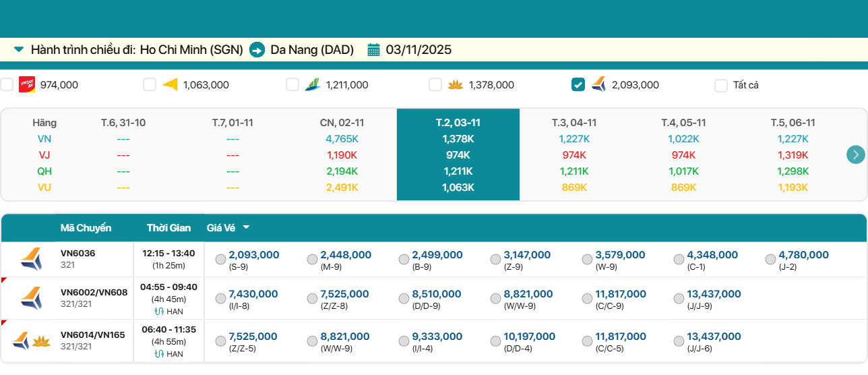The height and width of the screenshot is (375, 868).
Task: Show next dates with right chevron button
Action: [x=855, y=154]
